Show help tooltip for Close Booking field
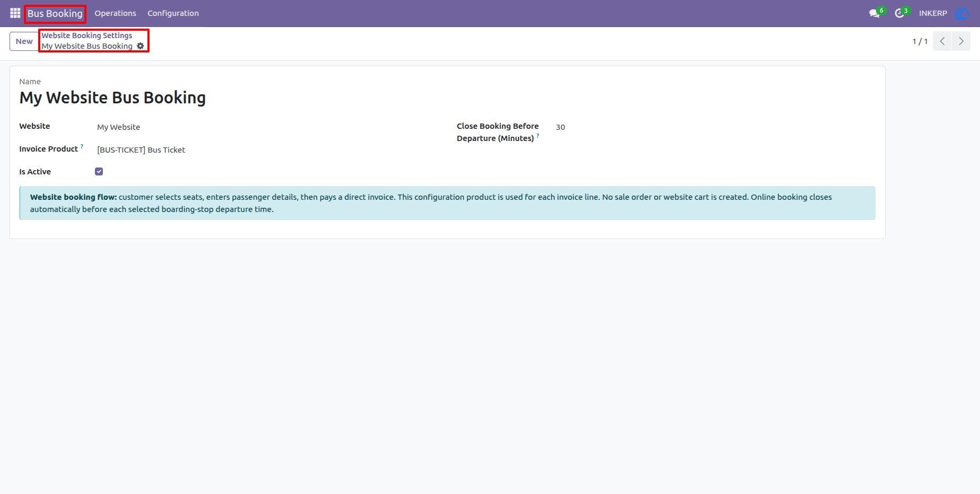Screen dimensions: 980x494 pos(538,136)
